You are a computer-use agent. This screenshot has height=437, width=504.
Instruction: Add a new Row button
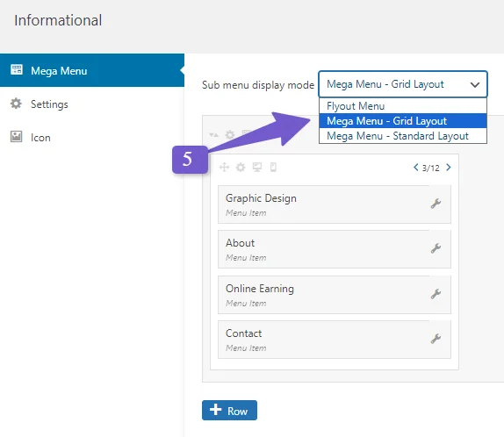coord(229,411)
